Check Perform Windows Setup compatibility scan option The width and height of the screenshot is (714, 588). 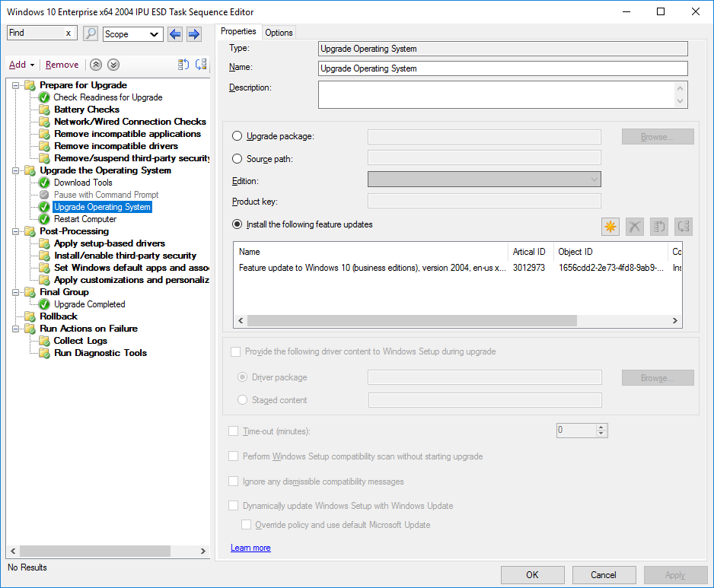pyautogui.click(x=233, y=456)
